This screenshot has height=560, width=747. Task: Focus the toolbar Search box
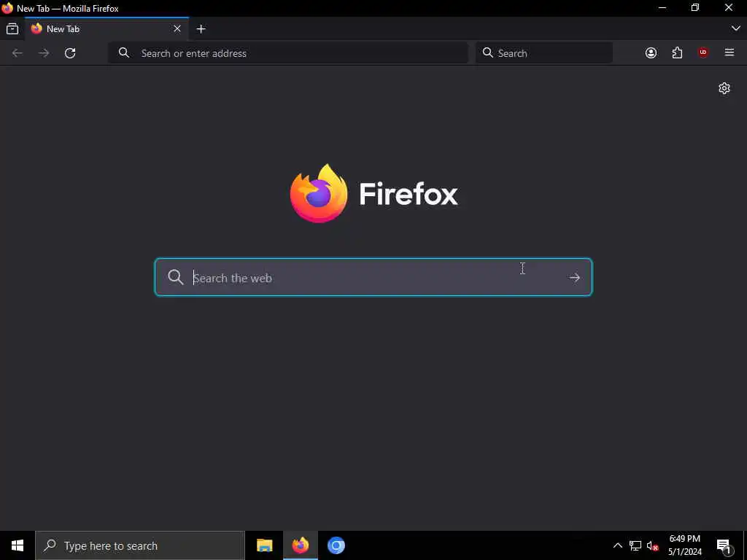[x=544, y=52]
